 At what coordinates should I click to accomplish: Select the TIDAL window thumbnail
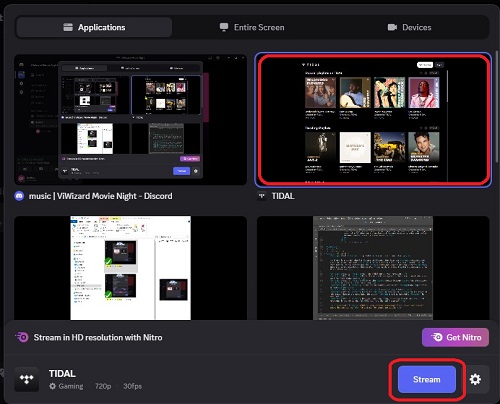click(373, 120)
